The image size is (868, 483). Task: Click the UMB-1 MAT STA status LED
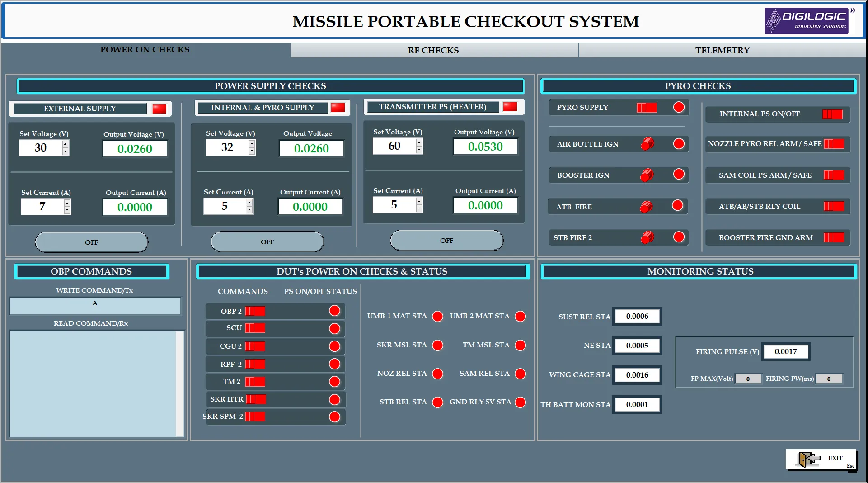click(437, 316)
